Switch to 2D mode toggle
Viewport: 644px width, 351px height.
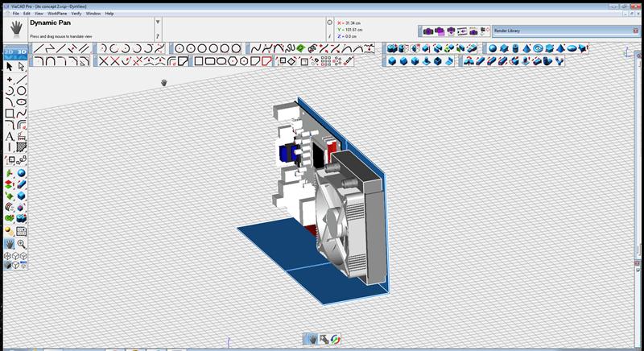coord(10,52)
